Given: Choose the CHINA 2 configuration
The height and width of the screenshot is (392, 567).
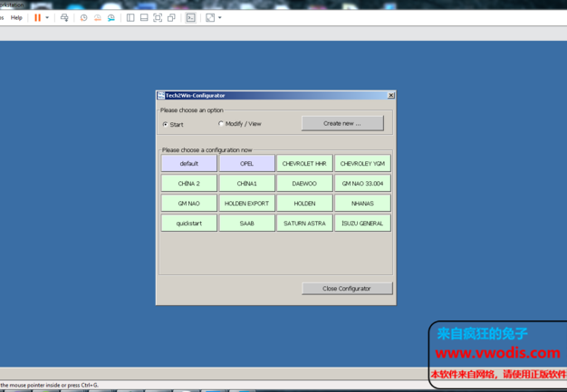Looking at the screenshot, I should tap(188, 183).
